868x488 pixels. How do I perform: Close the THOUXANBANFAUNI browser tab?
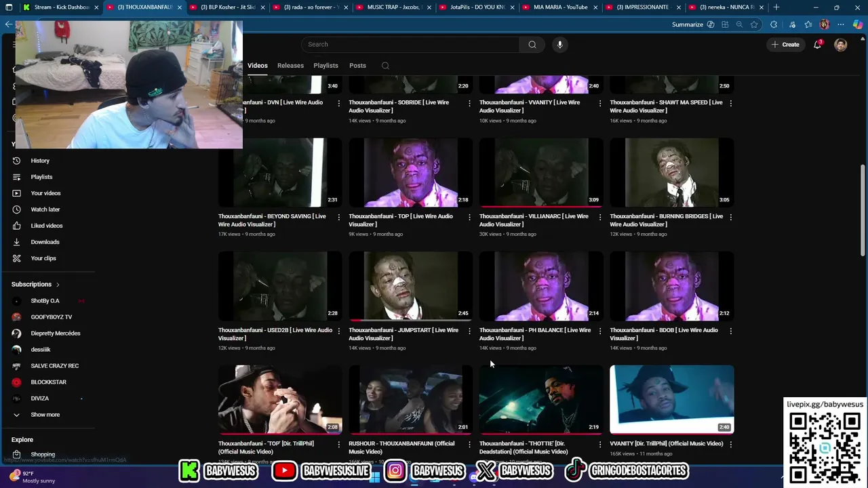179,7
